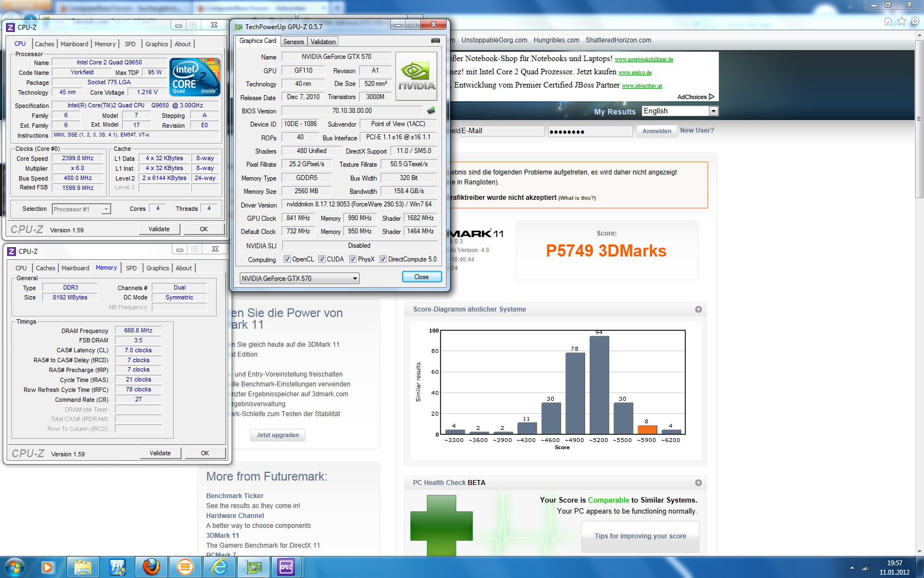
Task: Click the UnstoppableGorg.com bookmark link
Action: coord(494,40)
